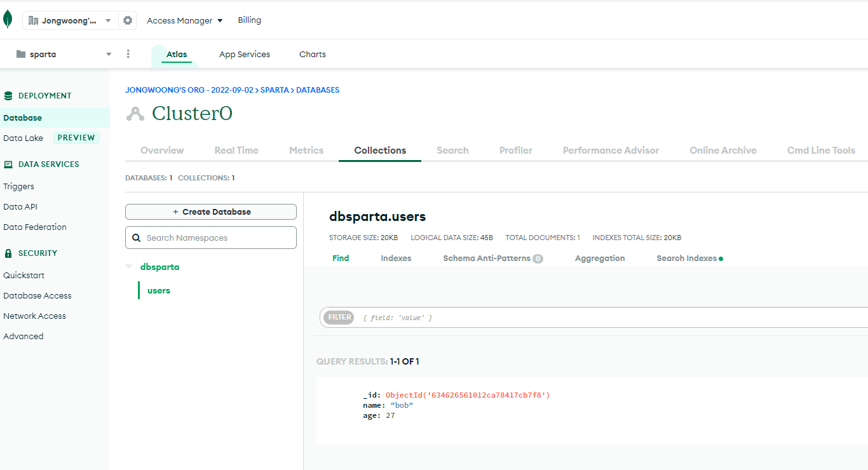Click the Search Indexes green dot
868x470 pixels.
721,258
